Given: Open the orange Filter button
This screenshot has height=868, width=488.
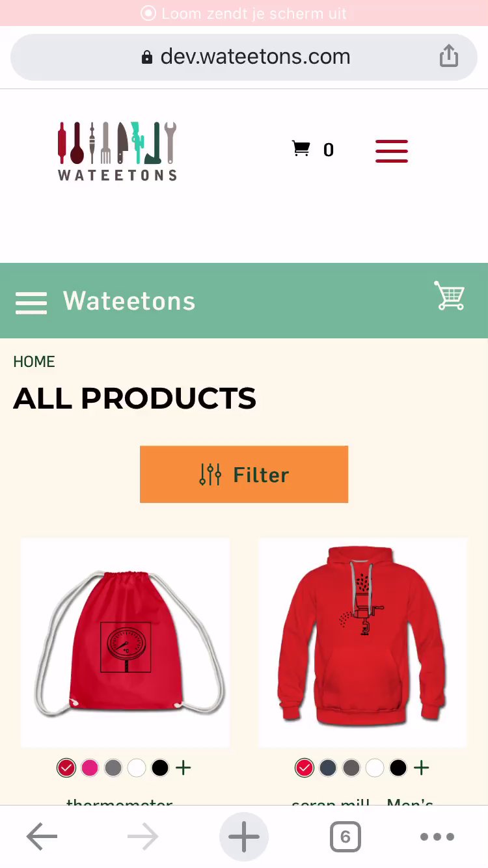Looking at the screenshot, I should [x=244, y=474].
